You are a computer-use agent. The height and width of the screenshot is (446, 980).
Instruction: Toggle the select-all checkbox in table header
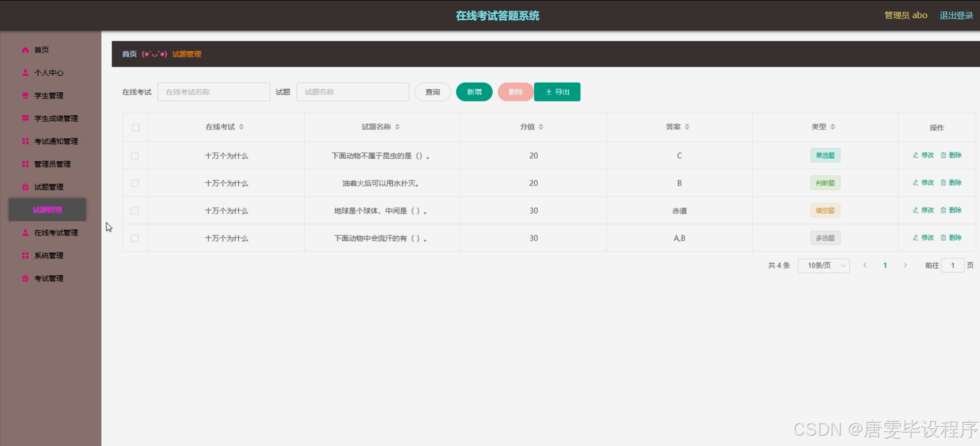pyautogui.click(x=135, y=128)
